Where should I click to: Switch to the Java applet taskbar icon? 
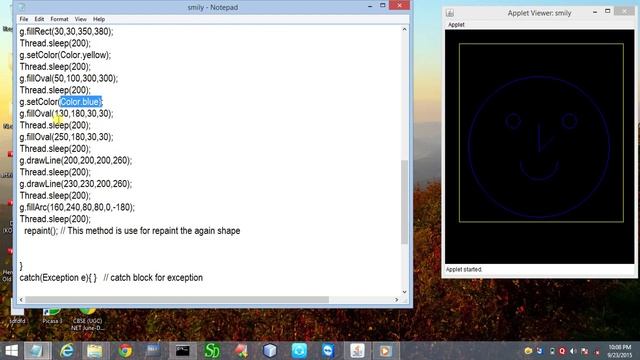click(x=357, y=351)
